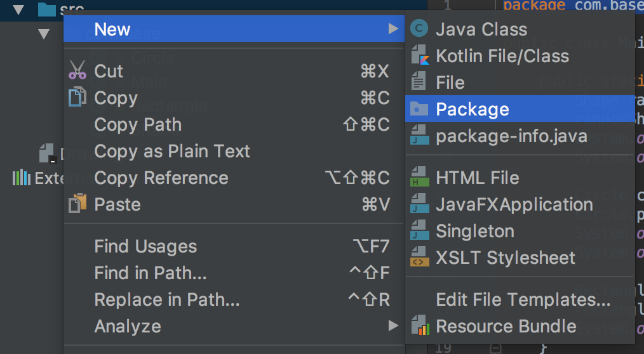Image resolution: width=644 pixels, height=354 pixels.
Task: Collapse the src folder tree arrow
Action: (x=18, y=10)
